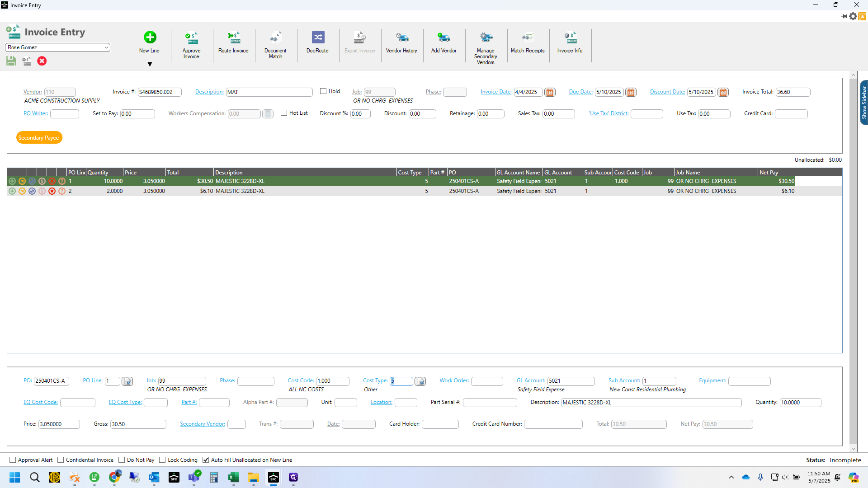The width and height of the screenshot is (868, 488).
Task: Click the dollar icon on line 1 row
Action: 42,181
